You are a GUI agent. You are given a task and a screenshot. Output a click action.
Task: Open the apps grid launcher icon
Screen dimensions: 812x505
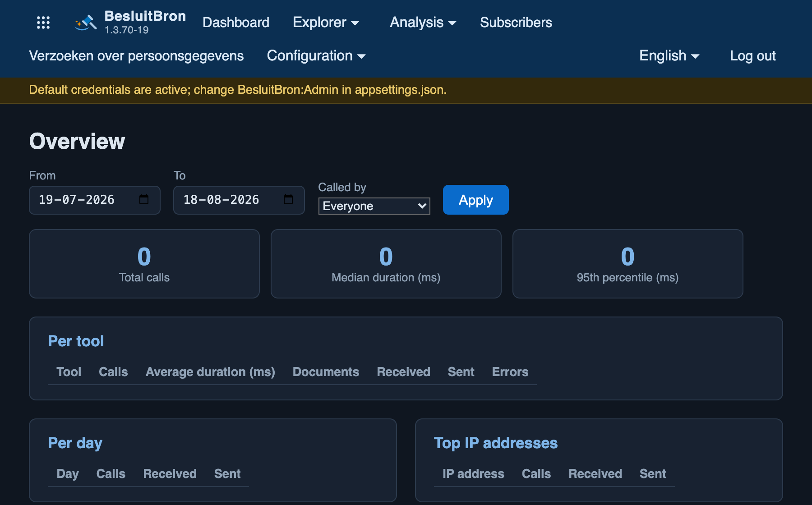[43, 23]
